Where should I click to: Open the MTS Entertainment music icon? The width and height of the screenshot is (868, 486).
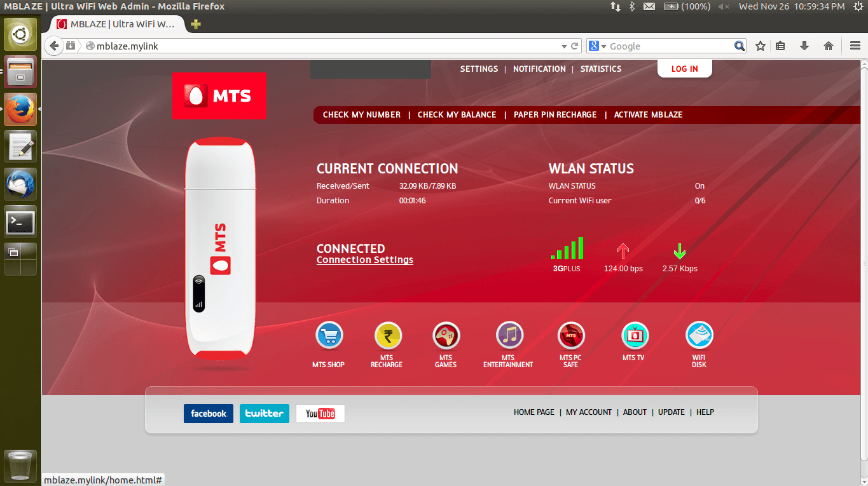509,335
